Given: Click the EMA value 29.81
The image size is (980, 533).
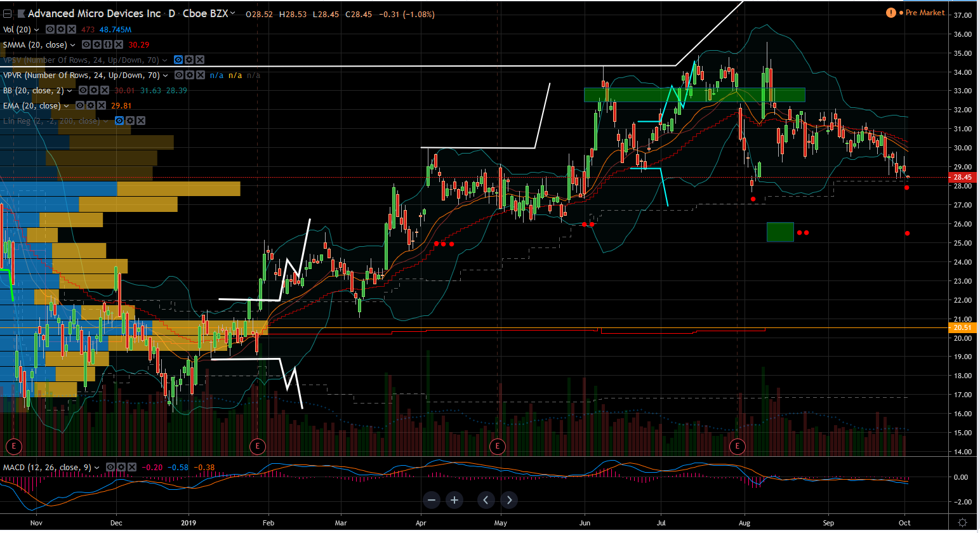Looking at the screenshot, I should point(121,106).
